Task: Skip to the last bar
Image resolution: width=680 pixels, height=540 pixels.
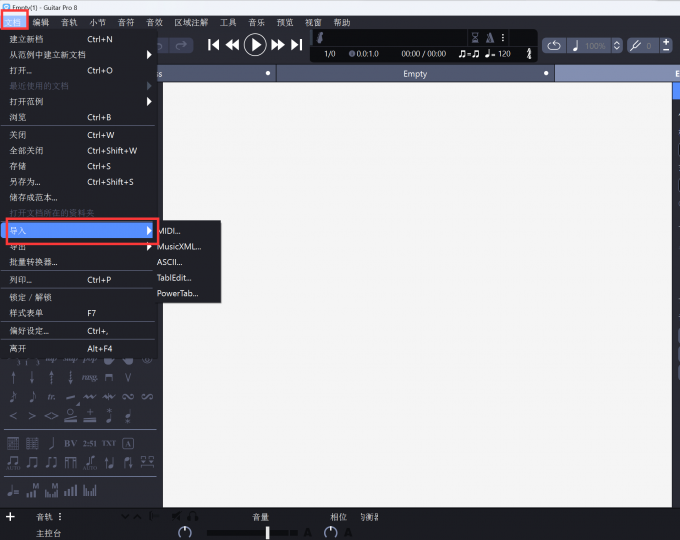Action: pos(297,44)
